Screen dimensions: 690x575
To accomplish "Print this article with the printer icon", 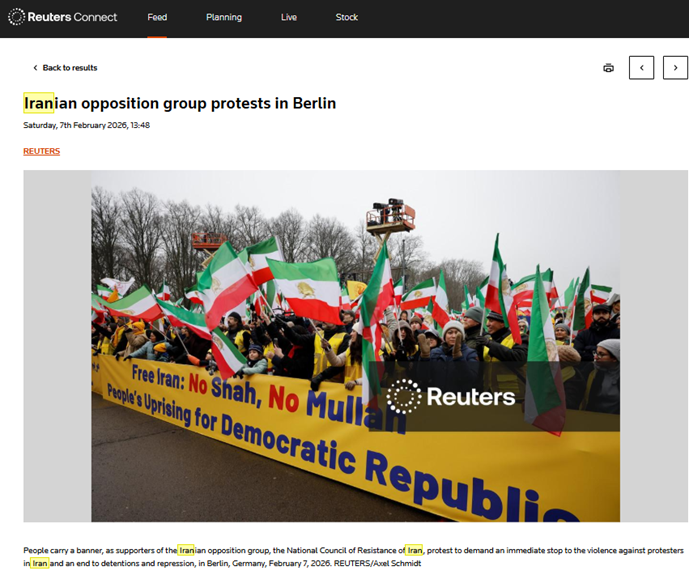I will 608,68.
